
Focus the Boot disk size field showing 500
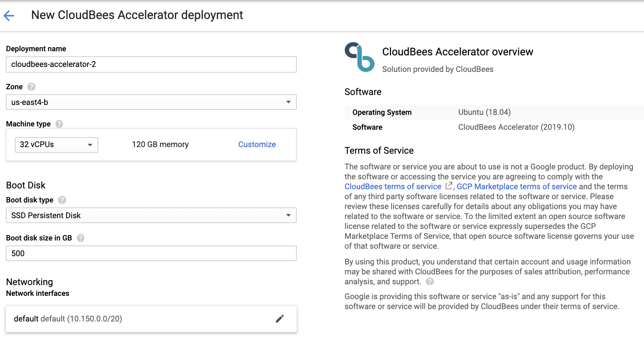pyautogui.click(x=151, y=253)
